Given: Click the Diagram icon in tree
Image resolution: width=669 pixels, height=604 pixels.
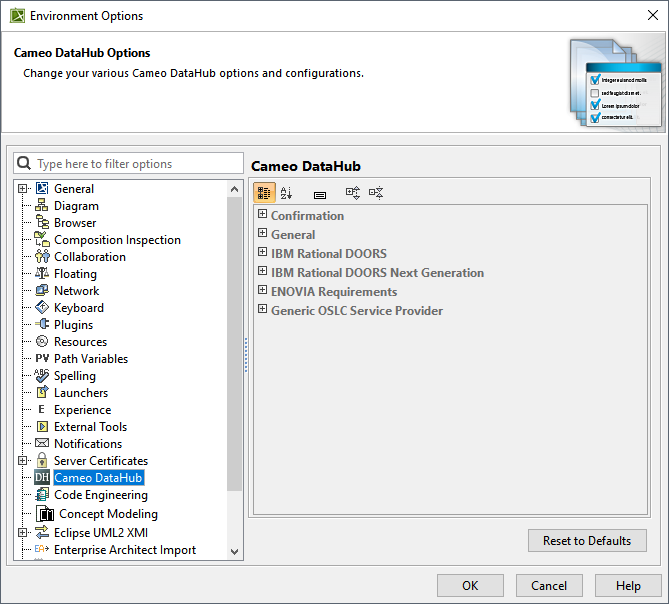Looking at the screenshot, I should pos(42,205).
